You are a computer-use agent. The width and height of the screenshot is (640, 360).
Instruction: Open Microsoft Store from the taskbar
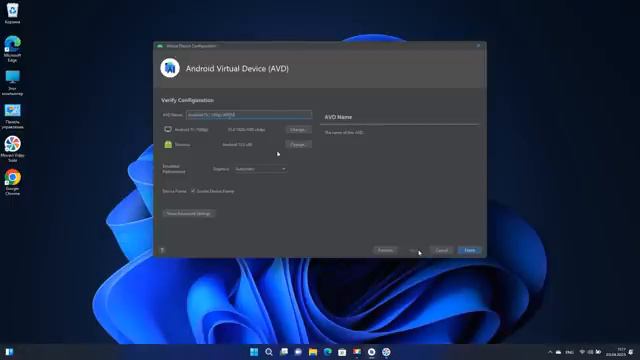tap(342, 352)
